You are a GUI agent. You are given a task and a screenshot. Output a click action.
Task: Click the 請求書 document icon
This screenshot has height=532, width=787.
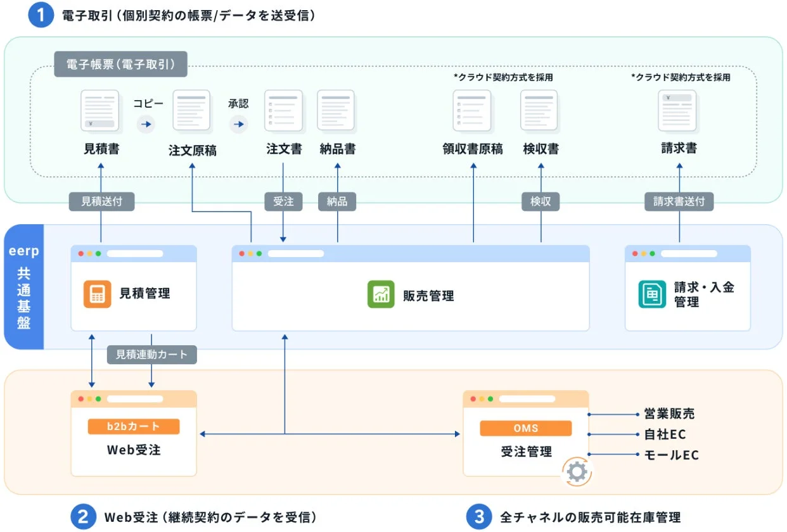tap(678, 111)
